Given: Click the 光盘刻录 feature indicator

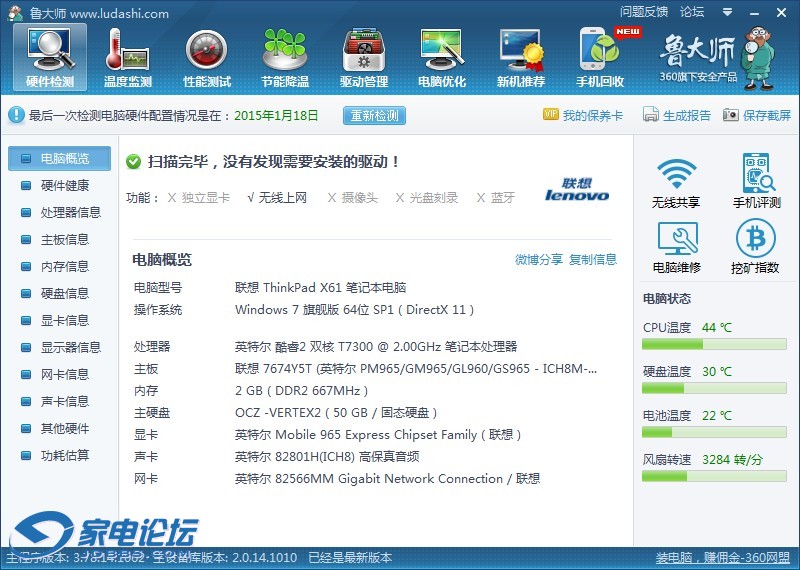Looking at the screenshot, I should [427, 197].
